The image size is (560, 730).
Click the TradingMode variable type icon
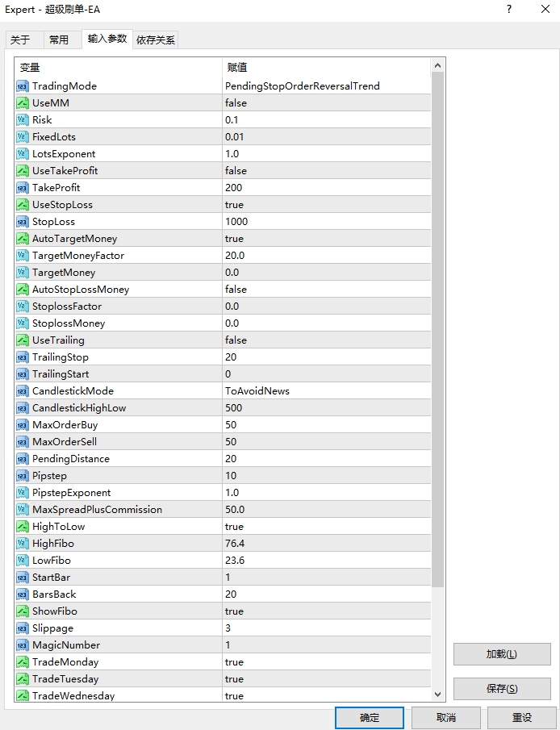point(23,86)
